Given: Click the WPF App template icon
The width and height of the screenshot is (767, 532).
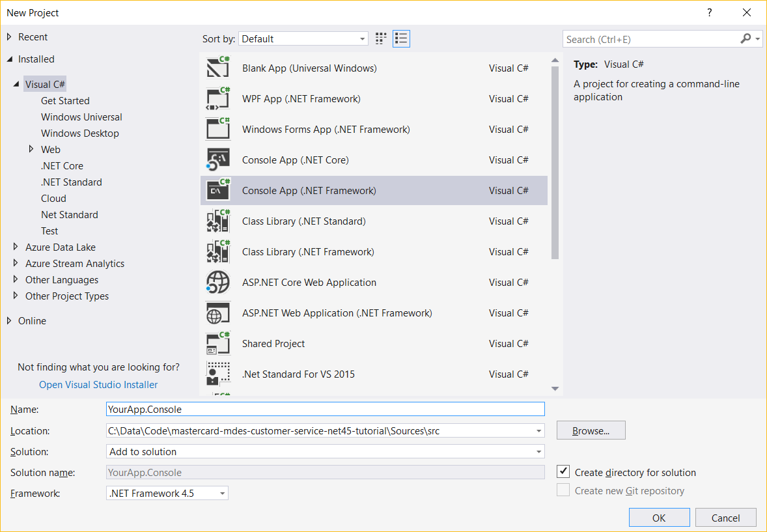Looking at the screenshot, I should tap(218, 99).
